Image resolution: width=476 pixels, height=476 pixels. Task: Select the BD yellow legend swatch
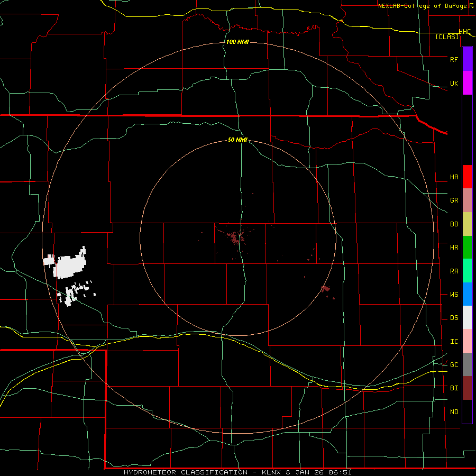[x=467, y=224]
